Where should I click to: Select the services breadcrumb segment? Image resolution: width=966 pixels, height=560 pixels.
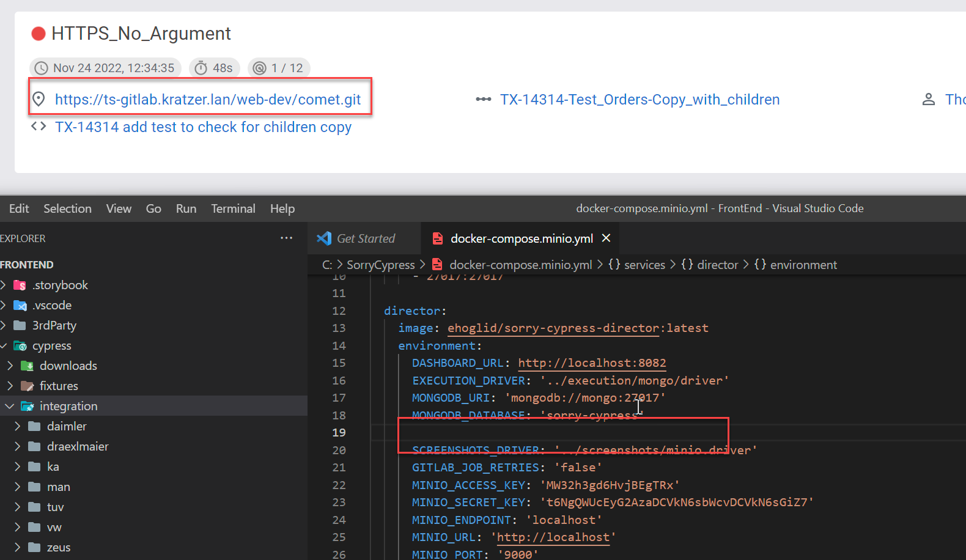644,265
